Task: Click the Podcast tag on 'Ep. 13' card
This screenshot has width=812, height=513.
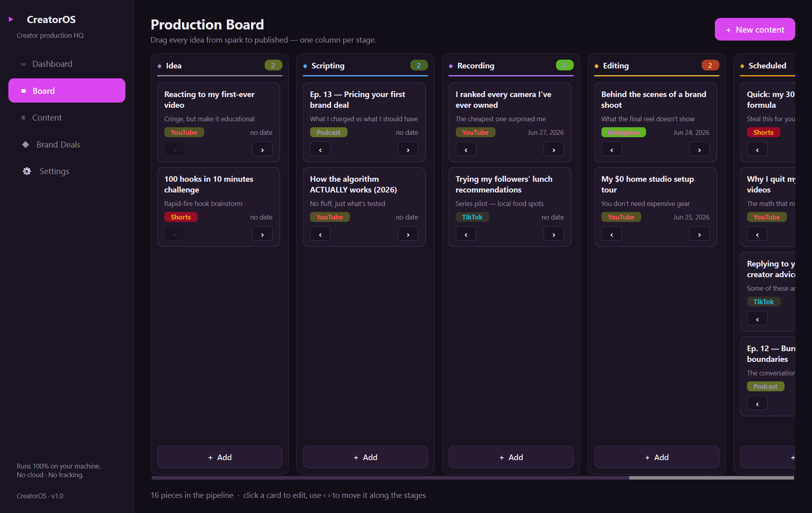Action: [328, 132]
